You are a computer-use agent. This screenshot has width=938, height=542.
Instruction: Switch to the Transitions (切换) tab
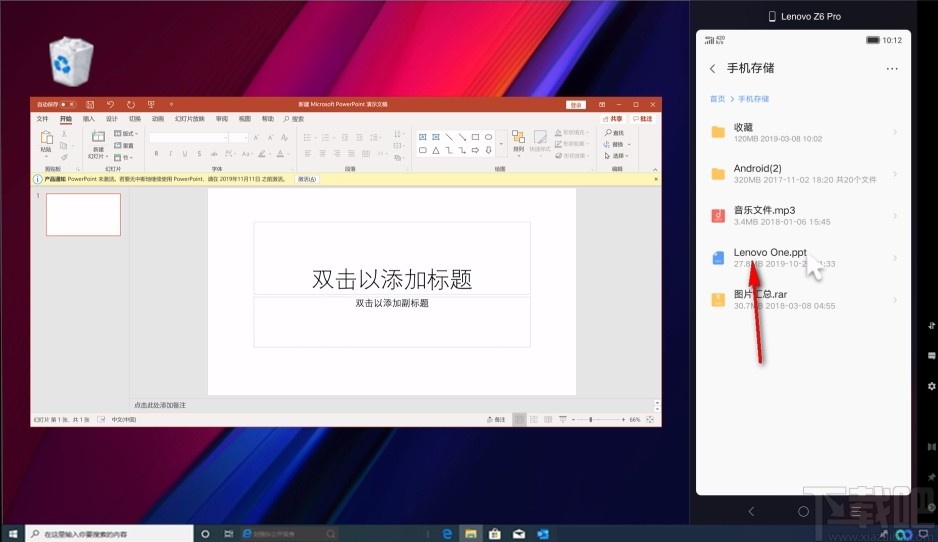pos(135,118)
